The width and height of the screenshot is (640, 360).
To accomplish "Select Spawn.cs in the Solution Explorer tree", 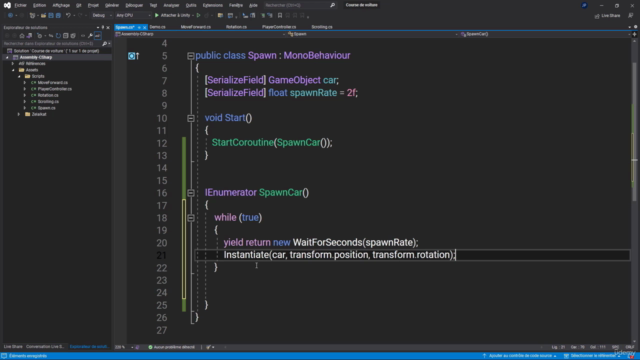I will click(x=47, y=108).
